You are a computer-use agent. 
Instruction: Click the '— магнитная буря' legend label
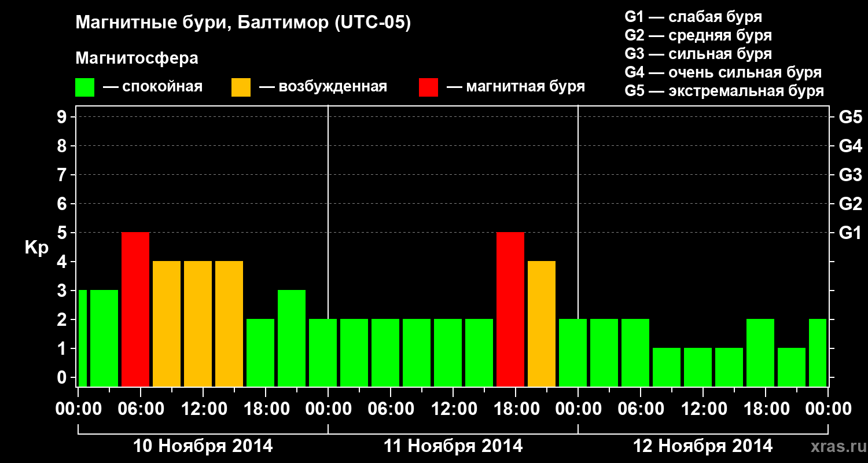tap(516, 87)
